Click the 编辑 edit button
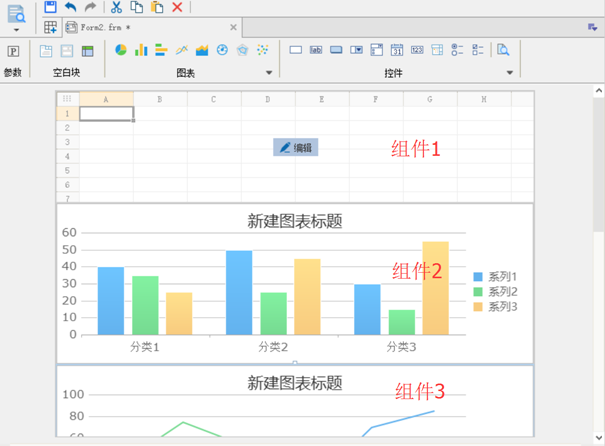The width and height of the screenshot is (605, 446). [x=296, y=147]
